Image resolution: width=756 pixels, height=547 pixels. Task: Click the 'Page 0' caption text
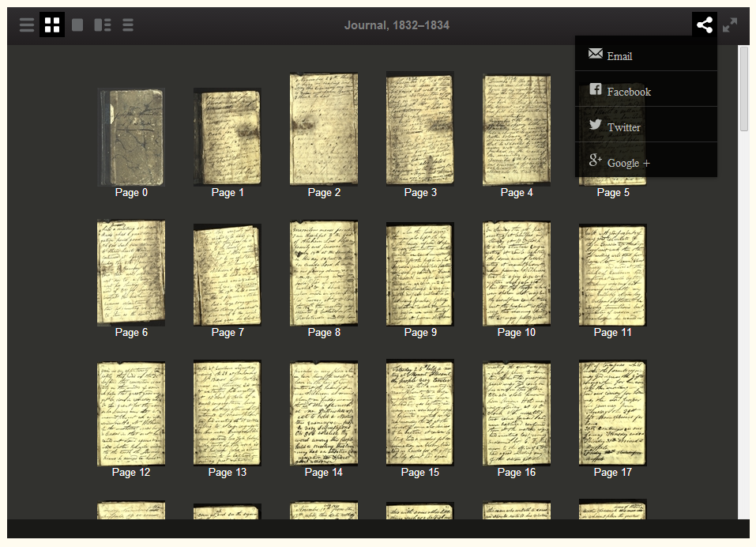[x=131, y=192]
